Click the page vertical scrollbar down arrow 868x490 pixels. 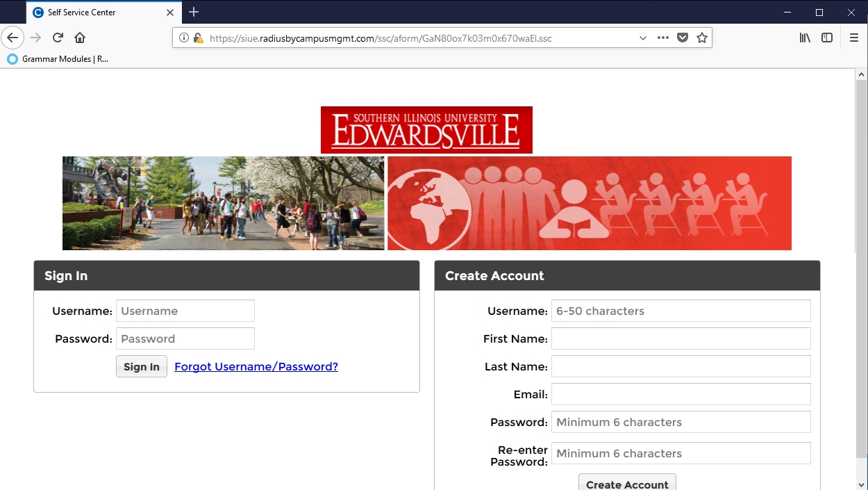861,484
